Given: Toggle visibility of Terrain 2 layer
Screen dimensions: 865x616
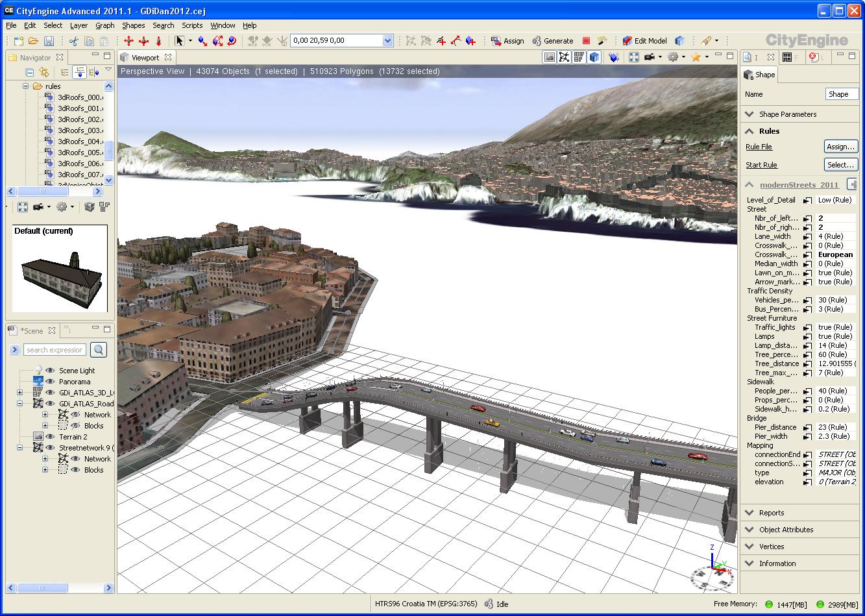Looking at the screenshot, I should click(x=50, y=437).
